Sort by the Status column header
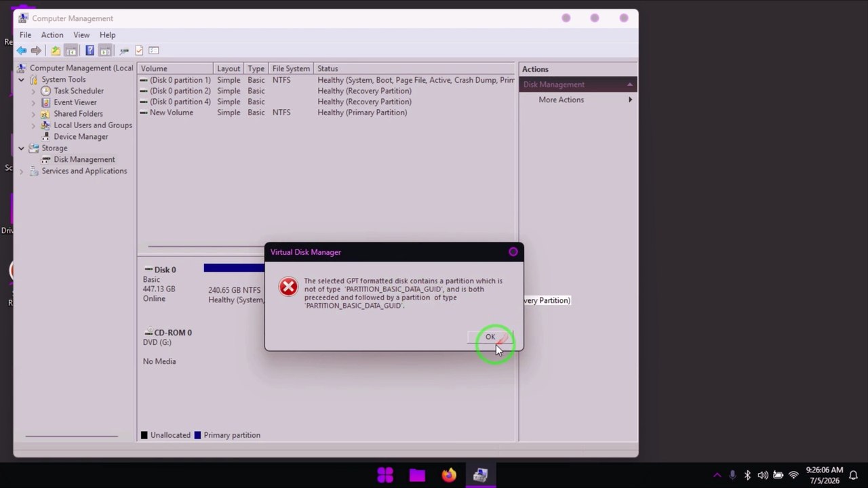Viewport: 868px width, 488px height. coord(414,68)
